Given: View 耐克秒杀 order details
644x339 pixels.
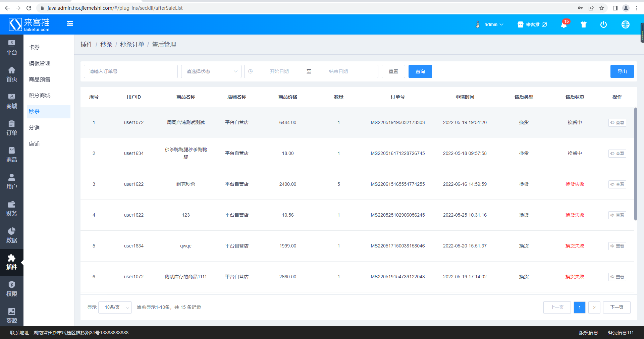Looking at the screenshot, I should (617, 184).
